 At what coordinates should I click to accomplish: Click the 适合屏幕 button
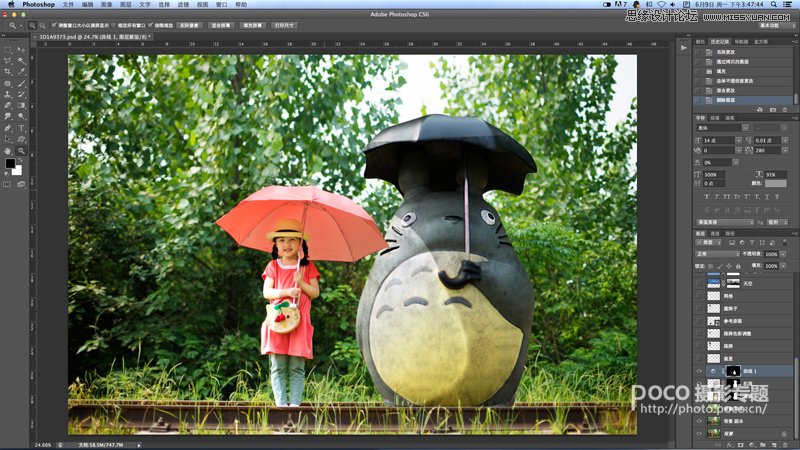tap(221, 25)
